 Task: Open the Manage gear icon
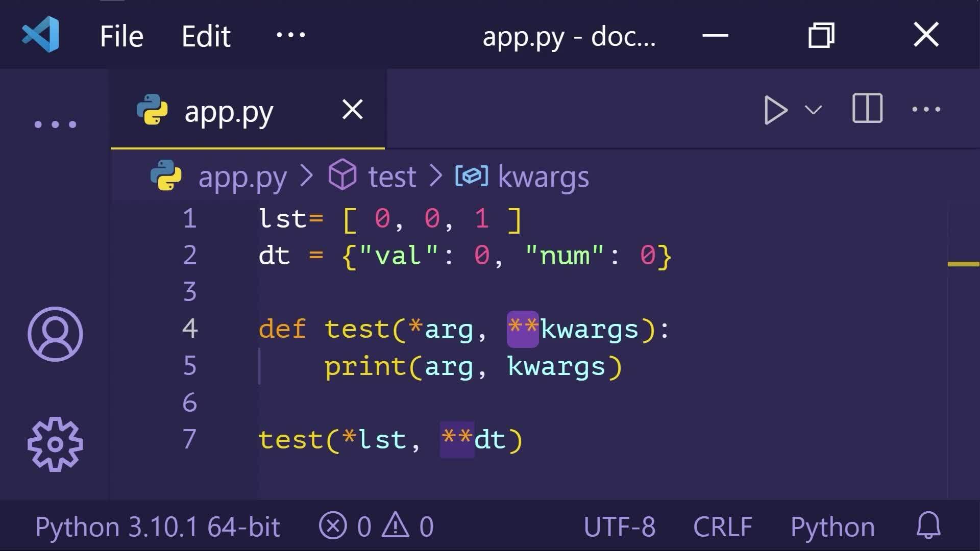click(55, 444)
